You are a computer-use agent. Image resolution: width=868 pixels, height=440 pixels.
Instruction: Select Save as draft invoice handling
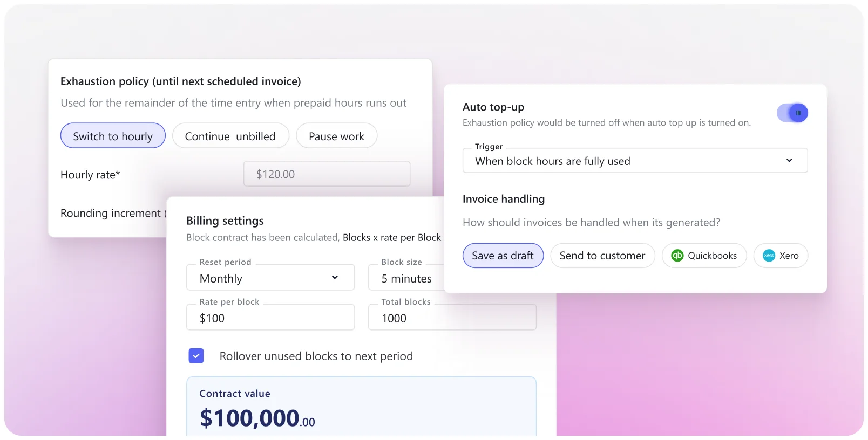click(503, 256)
